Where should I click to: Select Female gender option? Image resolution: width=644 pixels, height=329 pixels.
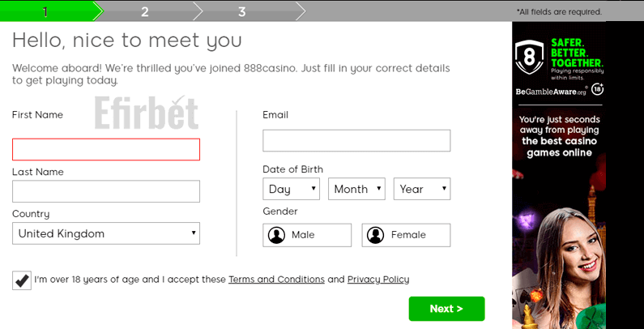click(407, 235)
